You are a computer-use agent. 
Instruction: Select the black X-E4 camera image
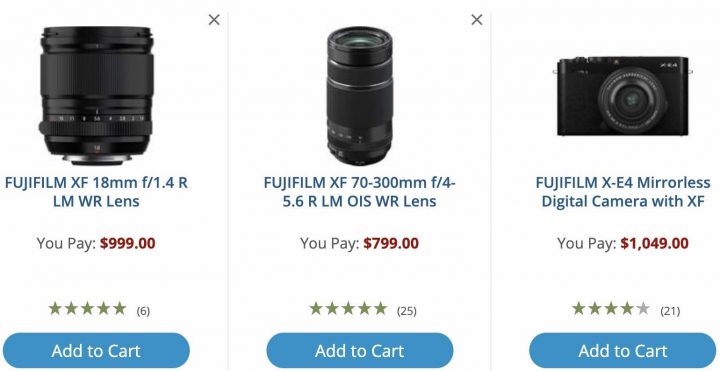point(623,96)
